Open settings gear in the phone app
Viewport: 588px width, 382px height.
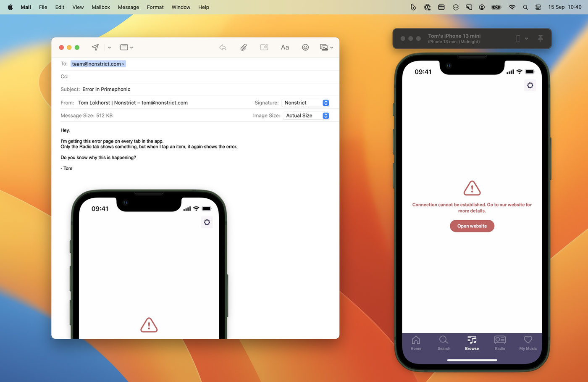tap(530, 85)
